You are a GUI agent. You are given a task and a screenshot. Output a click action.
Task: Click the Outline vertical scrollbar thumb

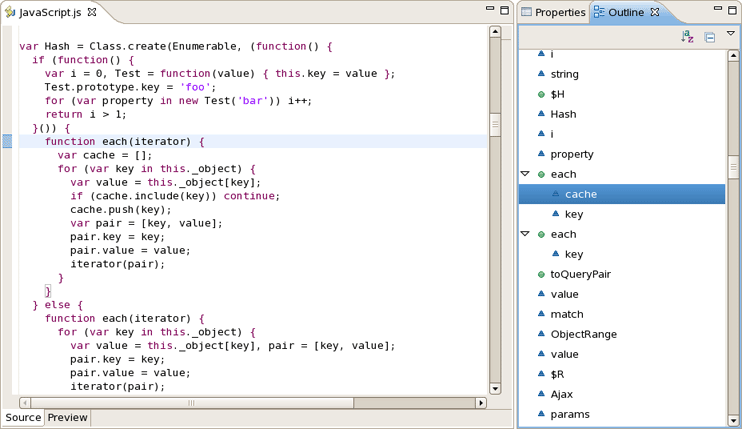733,166
